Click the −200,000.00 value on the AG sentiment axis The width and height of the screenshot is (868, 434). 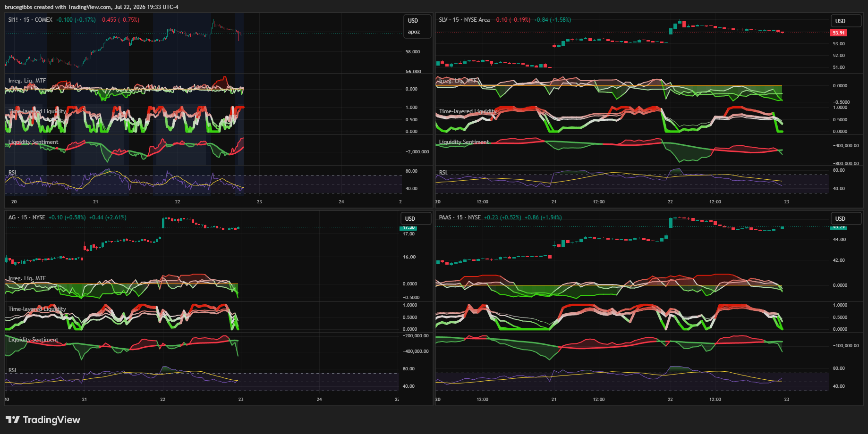(416, 336)
